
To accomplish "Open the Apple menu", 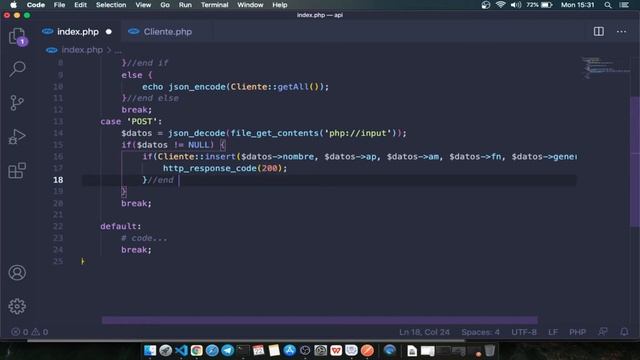I will tap(13, 5).
